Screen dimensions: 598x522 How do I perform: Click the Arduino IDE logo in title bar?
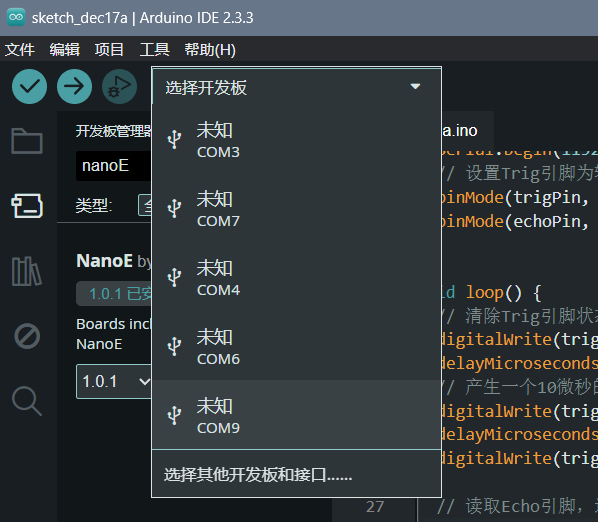16,17
